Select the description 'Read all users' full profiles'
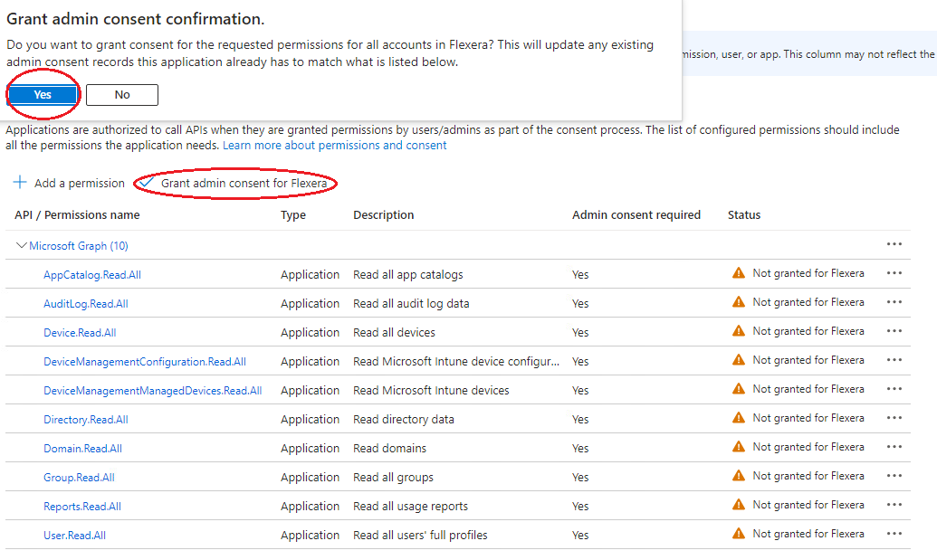Screen dimensions: 937x560 420,536
